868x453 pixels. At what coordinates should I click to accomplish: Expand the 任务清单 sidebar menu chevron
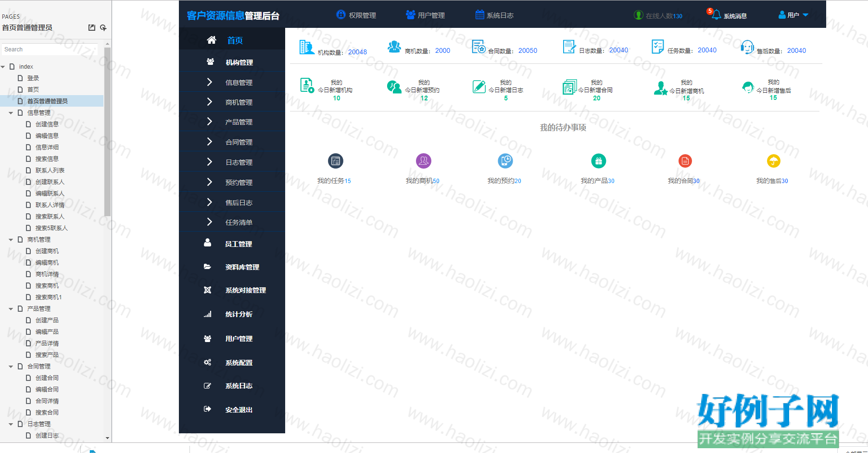click(210, 222)
